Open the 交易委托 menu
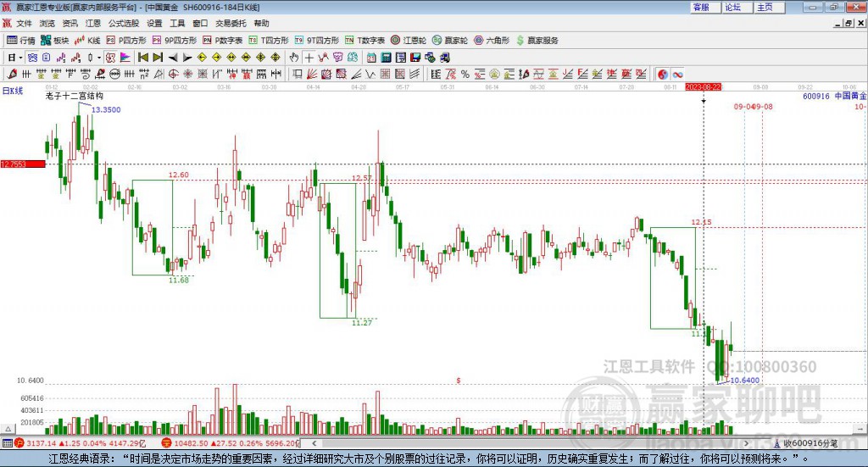The height and width of the screenshot is (467, 868). click(231, 23)
